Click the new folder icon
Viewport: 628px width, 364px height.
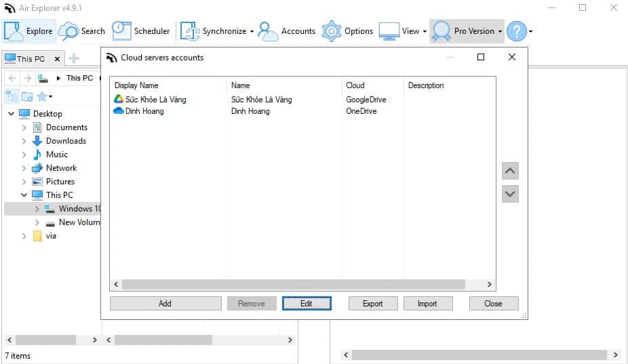click(x=27, y=96)
